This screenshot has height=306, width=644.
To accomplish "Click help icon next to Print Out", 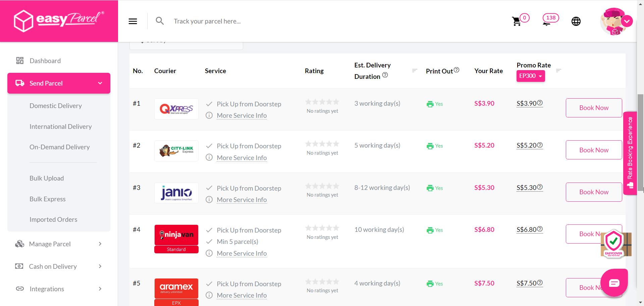I will (457, 70).
